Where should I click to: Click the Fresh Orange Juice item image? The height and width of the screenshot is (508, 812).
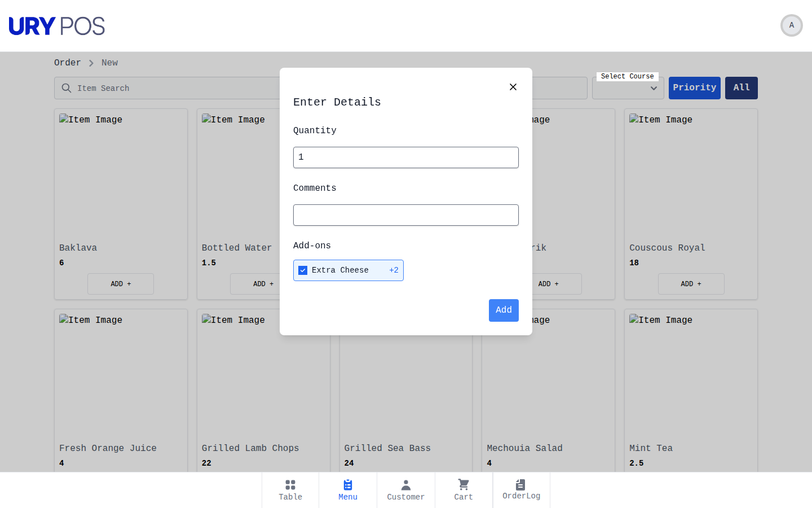tap(91, 320)
